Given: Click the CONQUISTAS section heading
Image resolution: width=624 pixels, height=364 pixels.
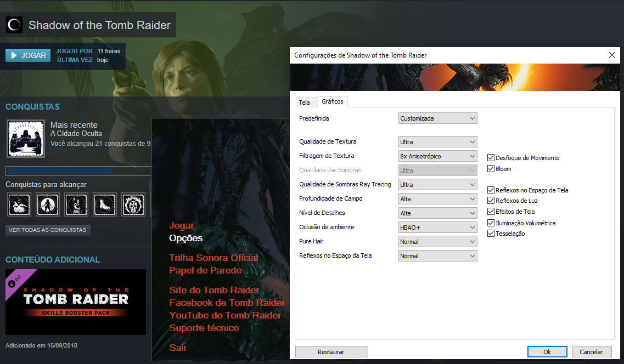Looking at the screenshot, I should pyautogui.click(x=32, y=107).
